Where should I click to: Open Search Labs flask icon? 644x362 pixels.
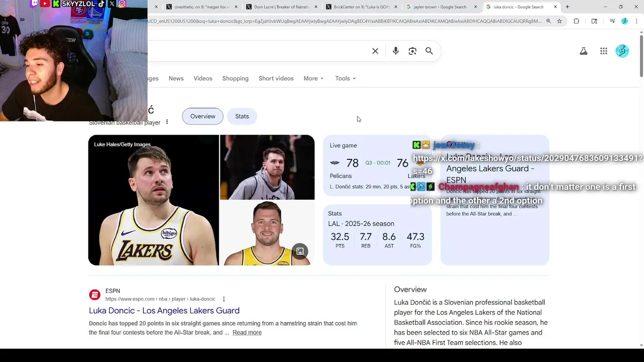pyautogui.click(x=584, y=51)
